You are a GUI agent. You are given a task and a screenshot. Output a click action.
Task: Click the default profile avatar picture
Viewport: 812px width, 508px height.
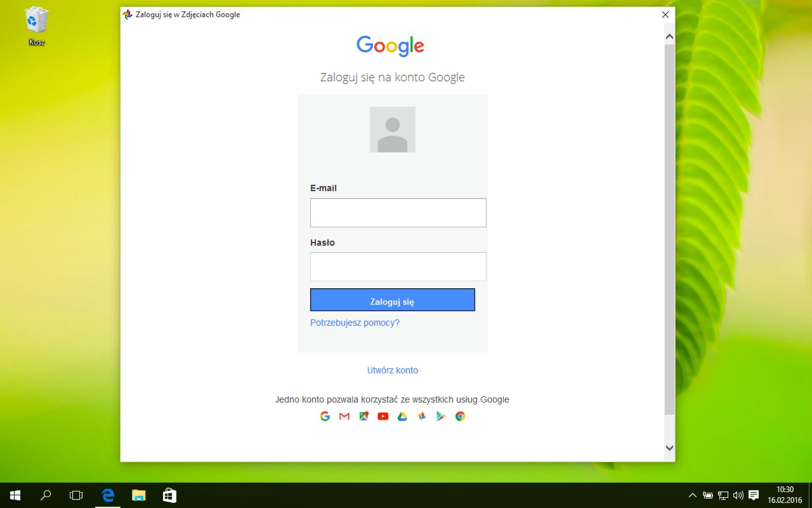tap(392, 129)
